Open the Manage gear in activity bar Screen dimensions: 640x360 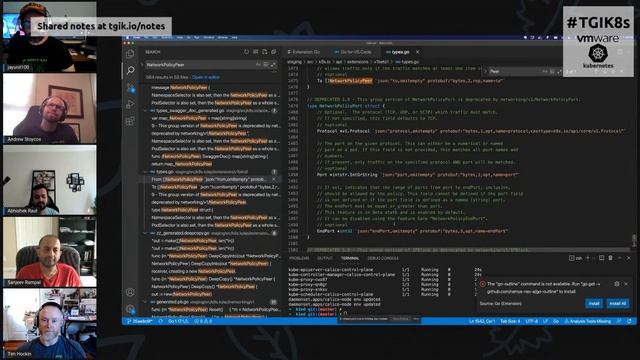[x=130, y=309]
